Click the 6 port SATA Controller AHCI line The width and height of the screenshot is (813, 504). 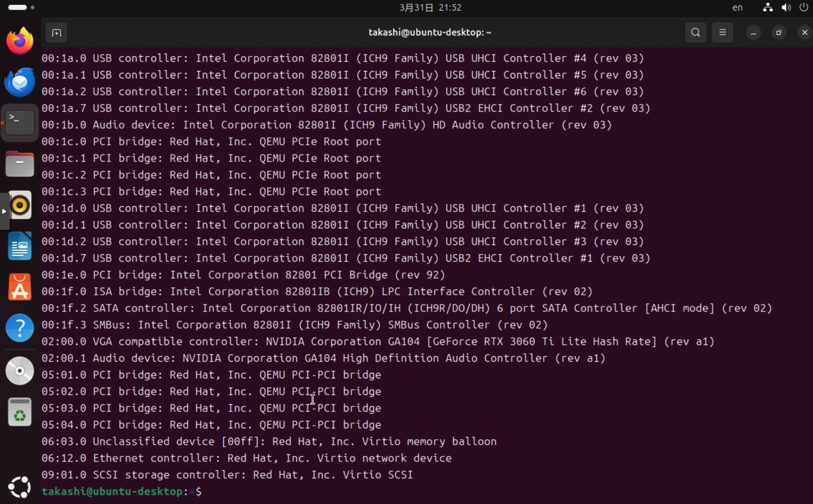click(x=407, y=308)
